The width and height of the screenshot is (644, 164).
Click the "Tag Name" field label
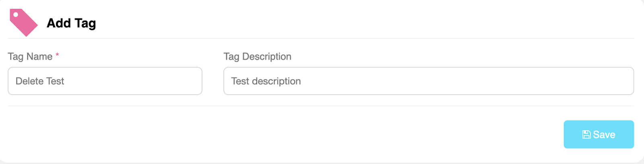pos(30,56)
